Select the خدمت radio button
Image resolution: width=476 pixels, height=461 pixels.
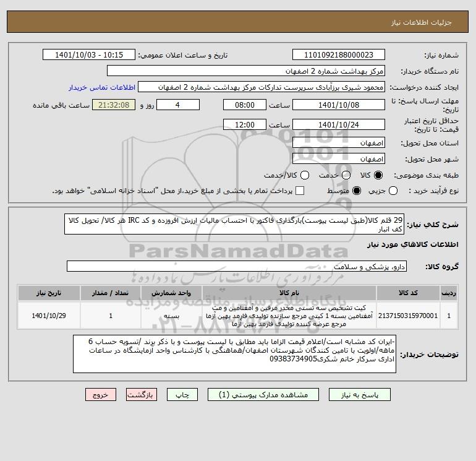coord(346,175)
